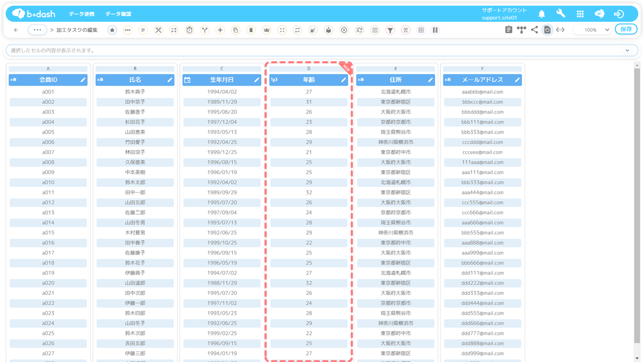This screenshot has height=362, width=644.
Task: Click the funnel filter icon
Action: pyautogui.click(x=390, y=30)
